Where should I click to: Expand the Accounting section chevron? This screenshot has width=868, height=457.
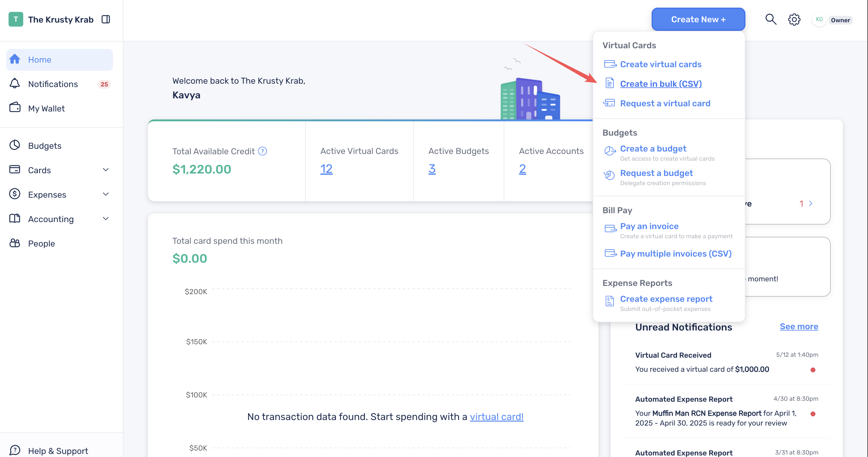pos(106,219)
